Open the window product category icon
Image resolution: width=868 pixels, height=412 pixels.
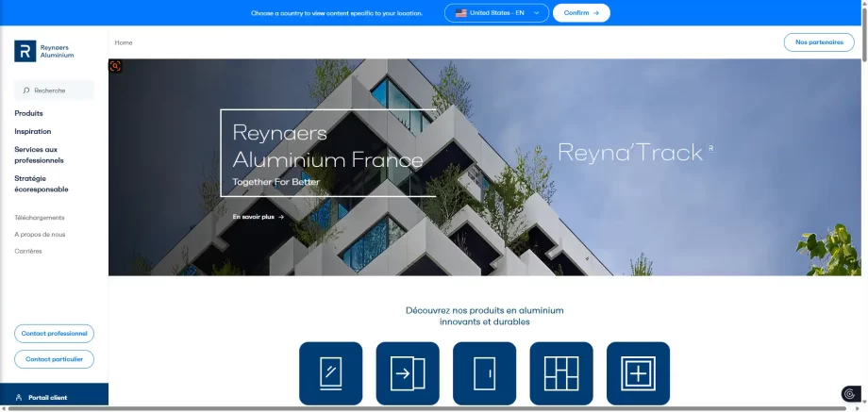coord(330,373)
